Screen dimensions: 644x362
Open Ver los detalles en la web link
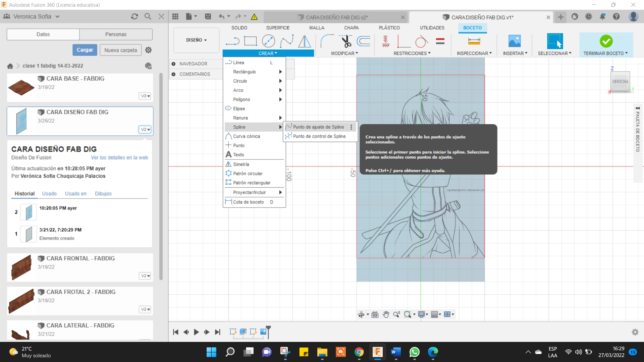(x=119, y=158)
